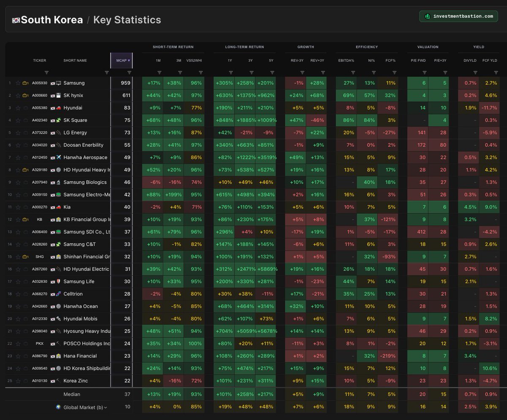Star the Kia row
The height and width of the screenshot is (420, 507).
click(x=18, y=207)
